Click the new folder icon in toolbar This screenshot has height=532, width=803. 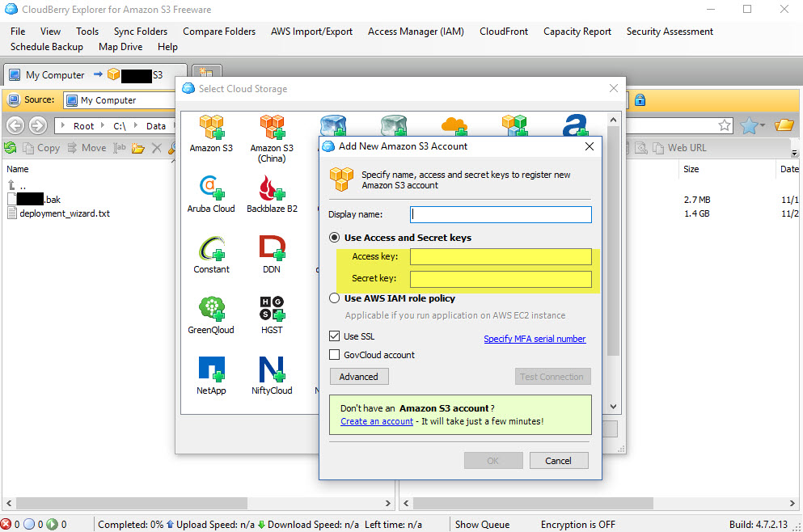click(137, 149)
